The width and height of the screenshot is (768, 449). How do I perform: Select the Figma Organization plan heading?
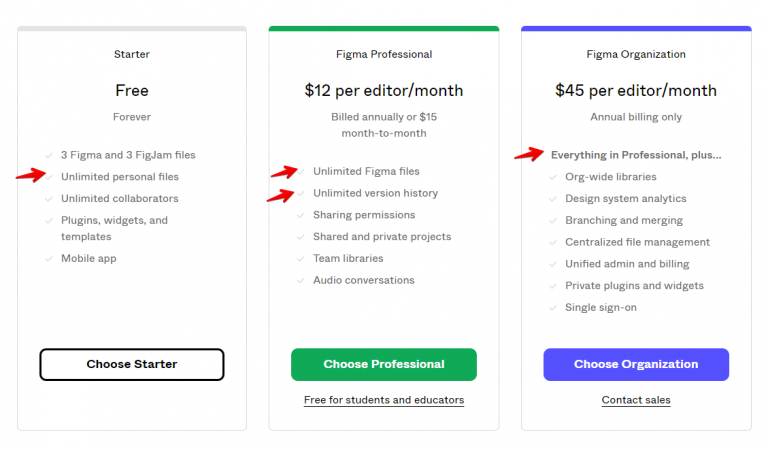tap(636, 54)
